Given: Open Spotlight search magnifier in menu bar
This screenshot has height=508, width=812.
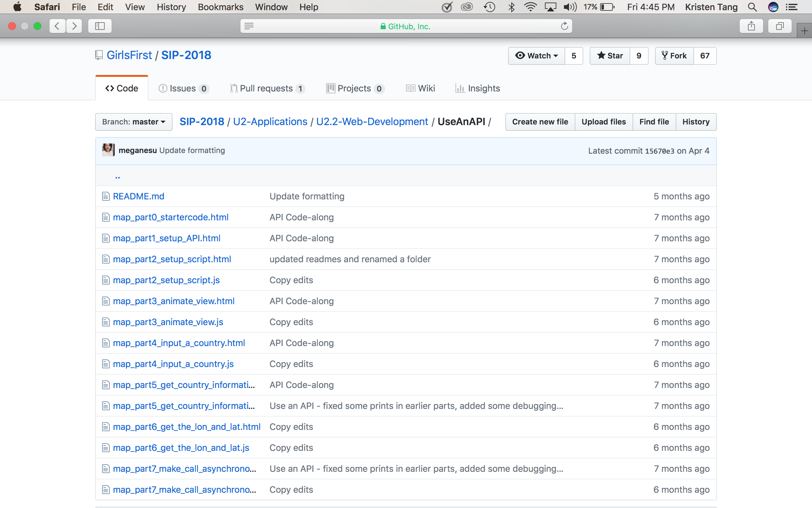Looking at the screenshot, I should click(752, 7).
